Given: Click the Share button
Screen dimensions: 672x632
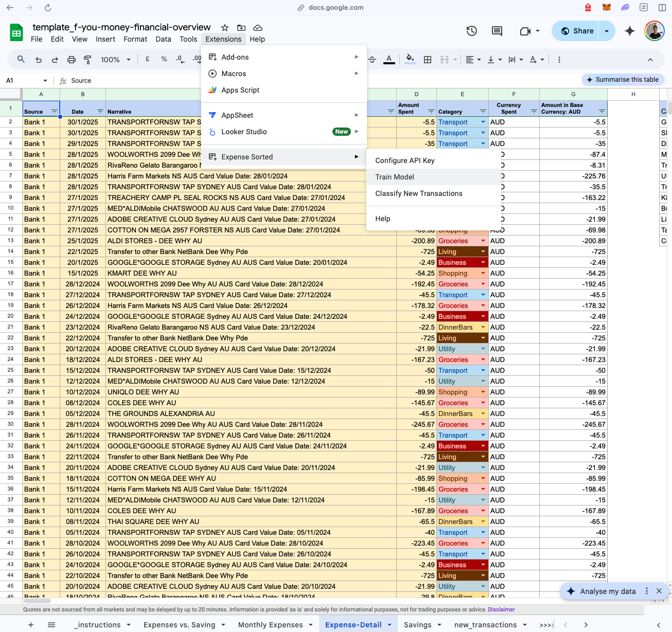Looking at the screenshot, I should coord(576,31).
